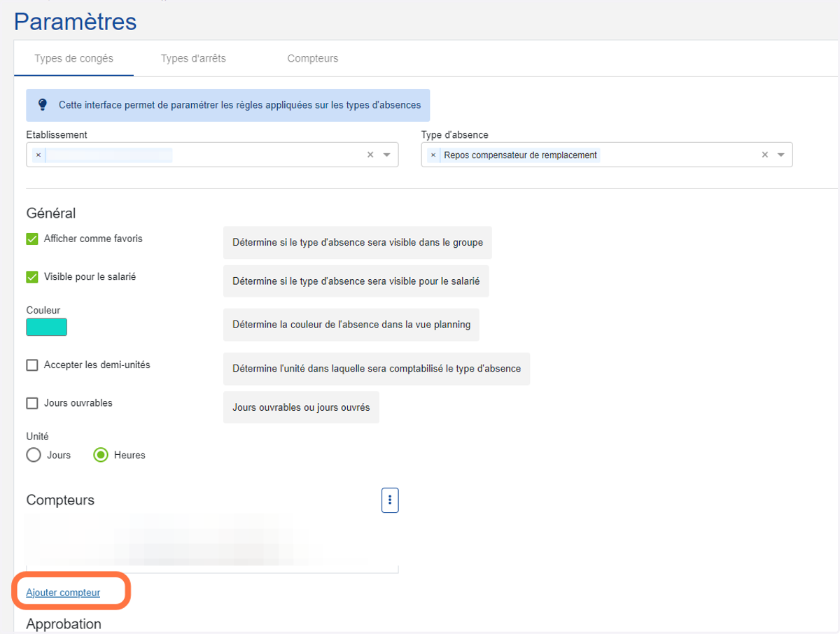Screen dimensions: 840x634
Task: Click the Ajouter compteur link
Action: [63, 593]
